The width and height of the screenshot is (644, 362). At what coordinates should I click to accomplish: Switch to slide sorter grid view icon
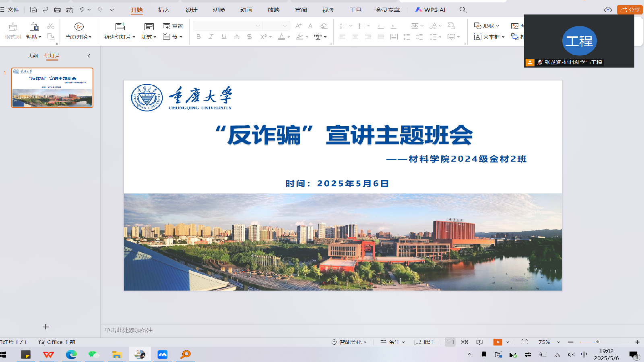(x=464, y=342)
